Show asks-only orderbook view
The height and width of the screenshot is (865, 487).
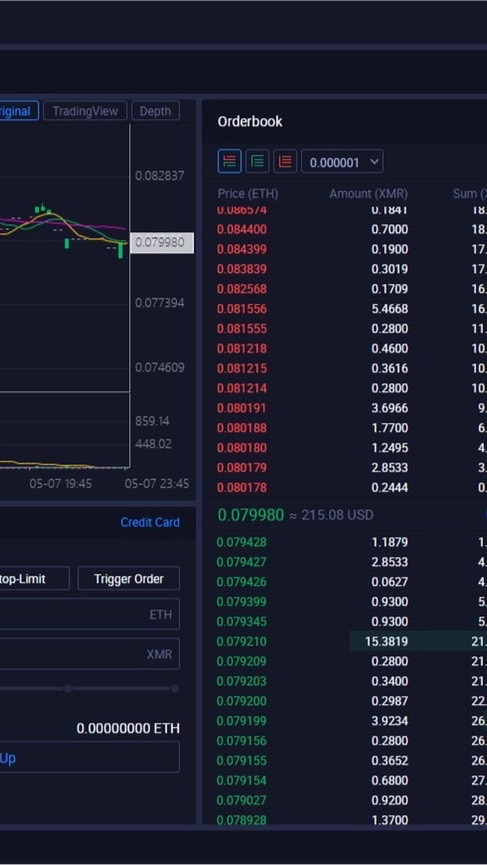click(x=285, y=162)
